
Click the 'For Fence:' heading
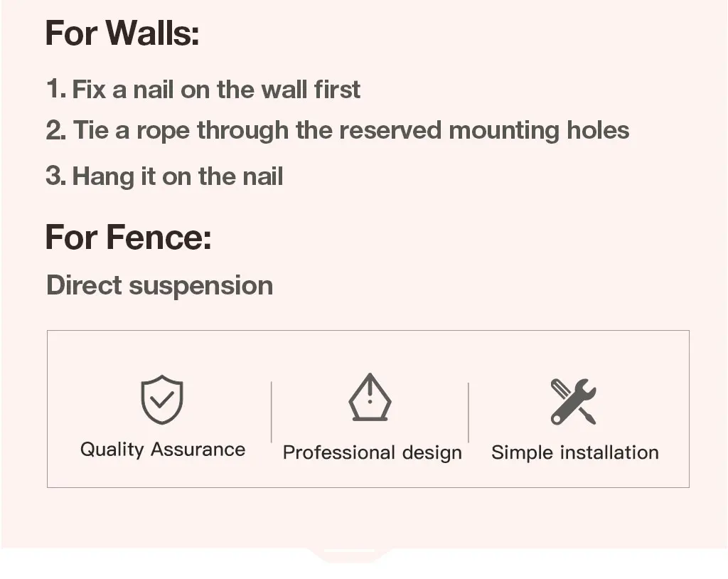(x=129, y=237)
